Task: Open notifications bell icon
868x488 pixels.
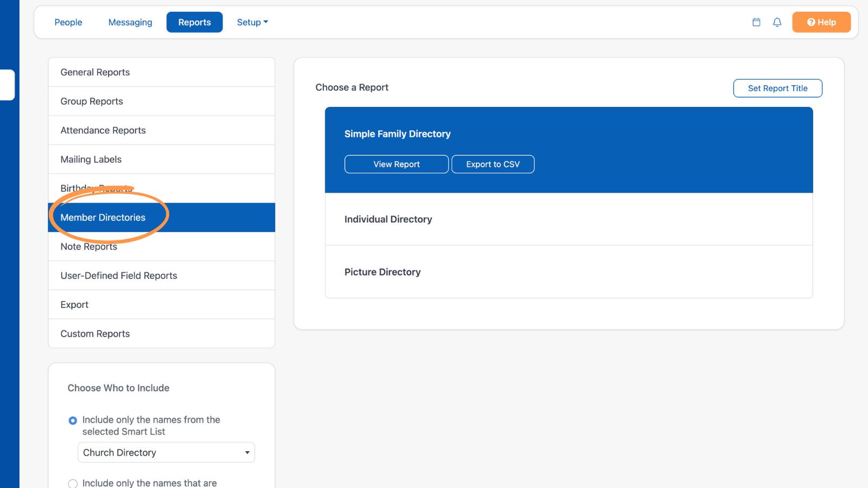Action: pos(777,22)
